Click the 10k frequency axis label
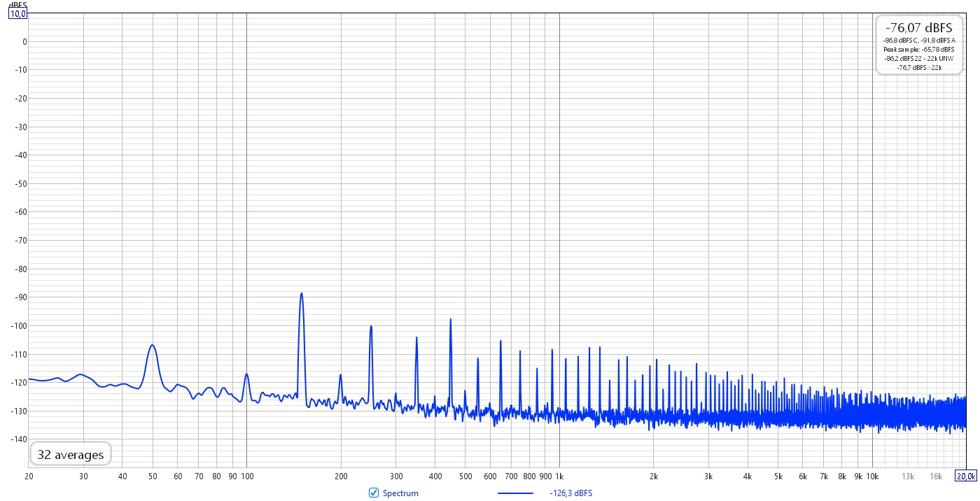The image size is (980, 501). 872,477
